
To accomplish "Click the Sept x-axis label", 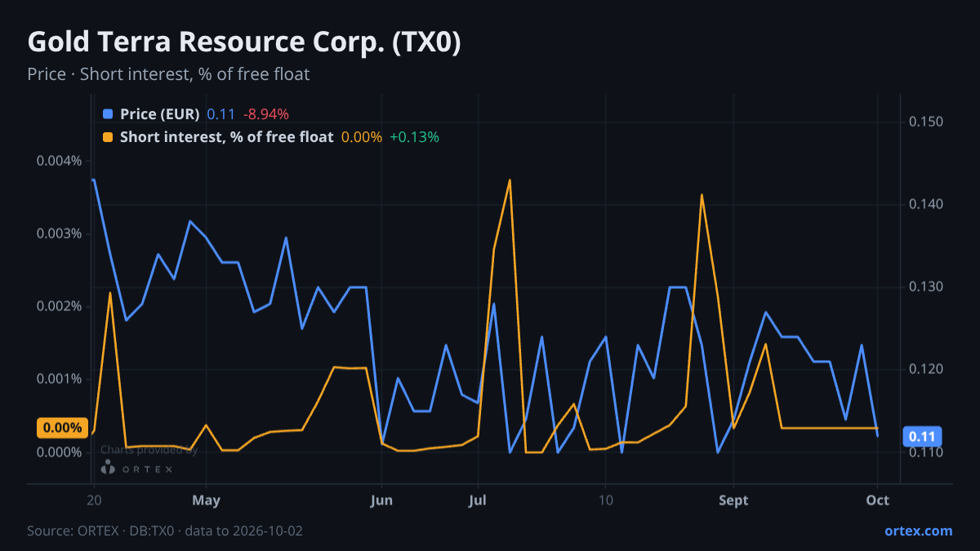I will pos(733,500).
